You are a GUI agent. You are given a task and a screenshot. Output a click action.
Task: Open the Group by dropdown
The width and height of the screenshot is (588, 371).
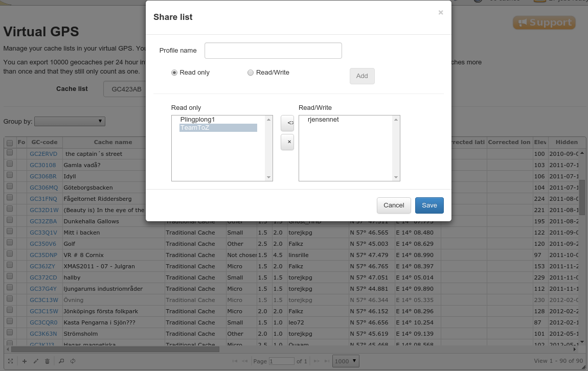[70, 121]
